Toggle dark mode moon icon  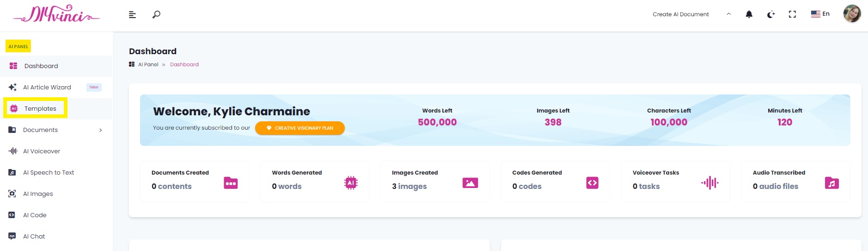point(770,14)
